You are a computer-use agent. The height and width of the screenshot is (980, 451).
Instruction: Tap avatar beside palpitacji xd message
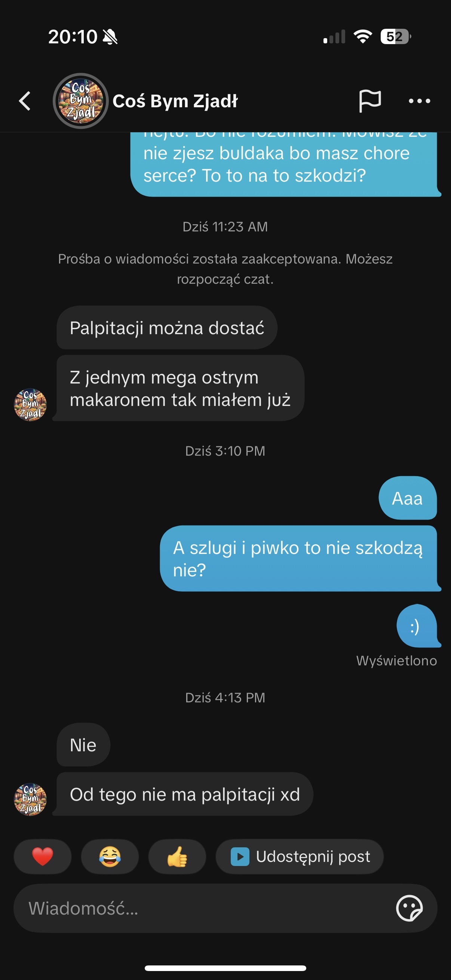click(x=30, y=800)
